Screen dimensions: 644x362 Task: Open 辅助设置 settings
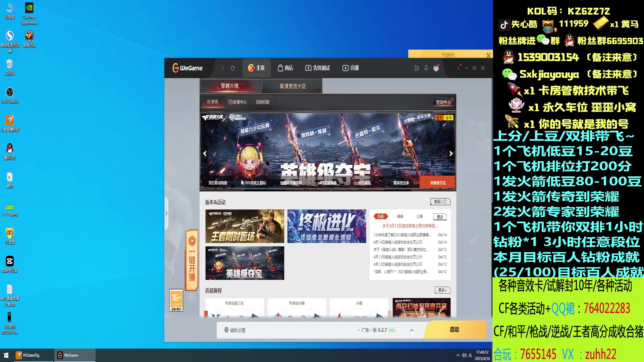pos(235,330)
